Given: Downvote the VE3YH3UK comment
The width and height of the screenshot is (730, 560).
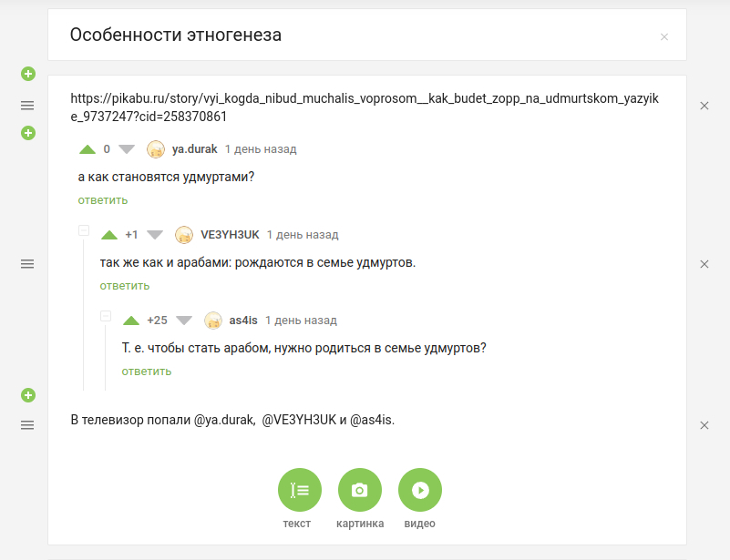Looking at the screenshot, I should pos(155,235).
